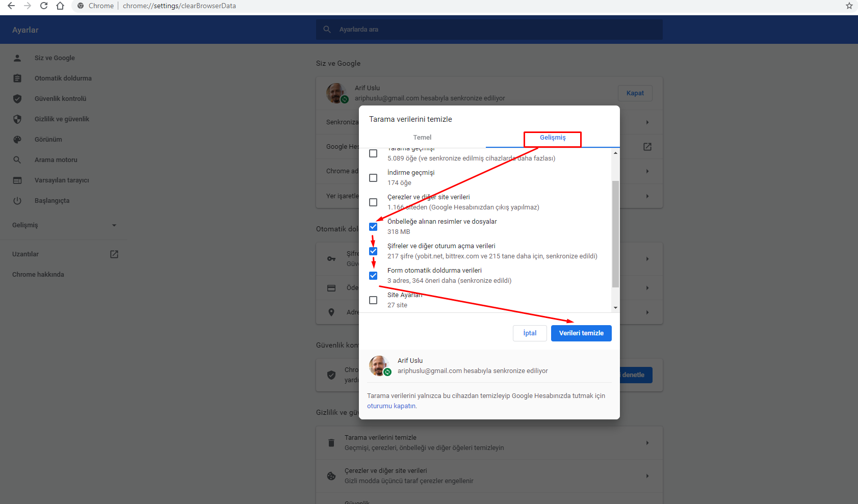Open Siz ve Google settings section
The image size is (858, 504).
tap(55, 58)
